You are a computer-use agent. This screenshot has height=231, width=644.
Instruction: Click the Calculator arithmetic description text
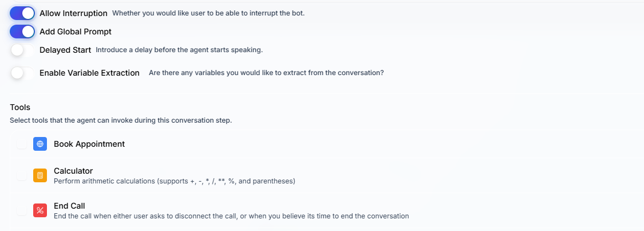click(175, 181)
